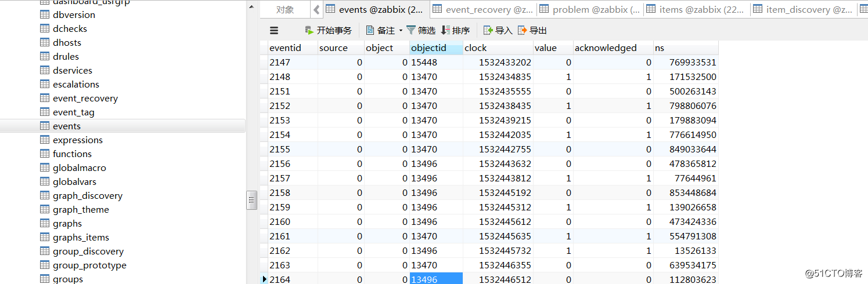Viewport: 868px width, 284px height.
Task: Click the highlighted objectid column header
Action: coord(436,48)
